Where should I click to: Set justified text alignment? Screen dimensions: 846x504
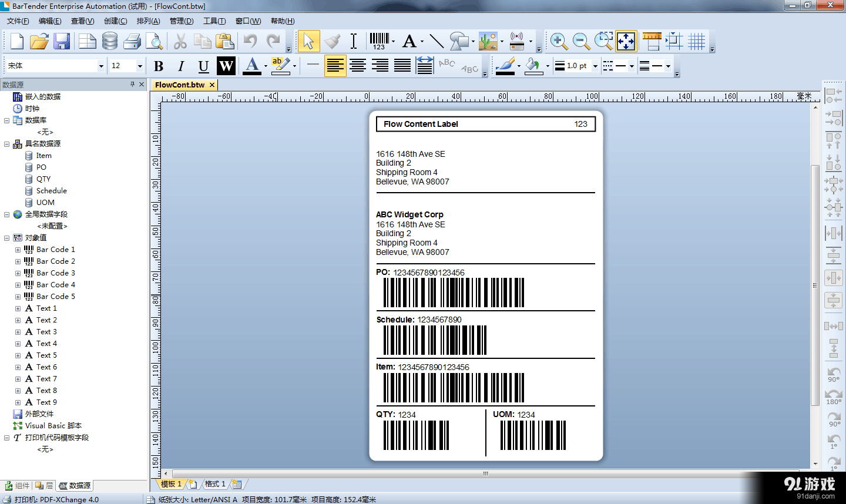tap(402, 66)
